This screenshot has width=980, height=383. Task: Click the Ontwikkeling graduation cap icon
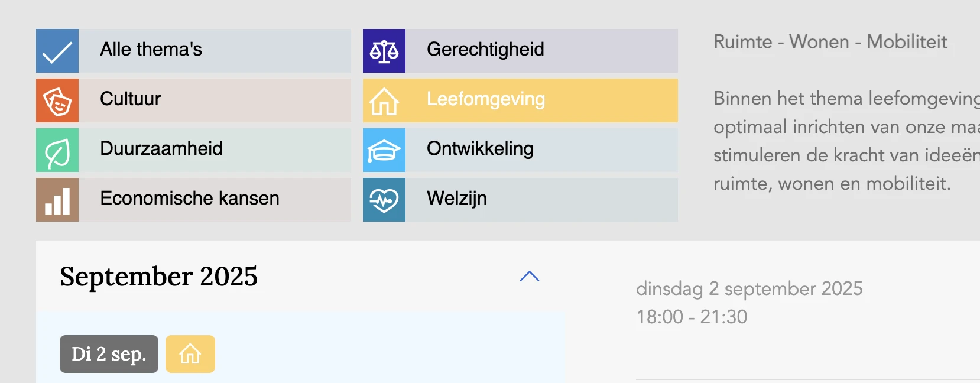click(x=384, y=150)
